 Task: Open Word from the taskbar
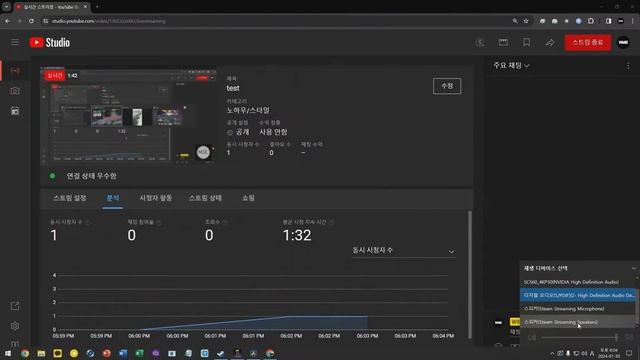123,353
